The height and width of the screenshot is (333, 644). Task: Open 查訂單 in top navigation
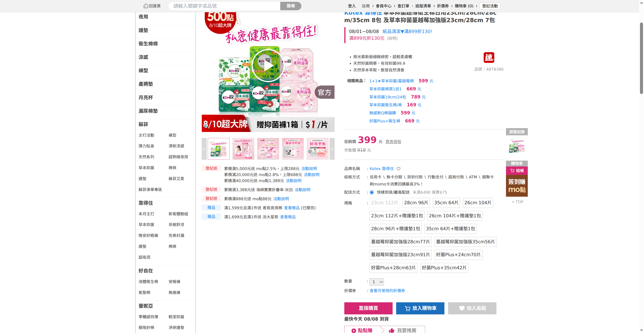tap(404, 6)
